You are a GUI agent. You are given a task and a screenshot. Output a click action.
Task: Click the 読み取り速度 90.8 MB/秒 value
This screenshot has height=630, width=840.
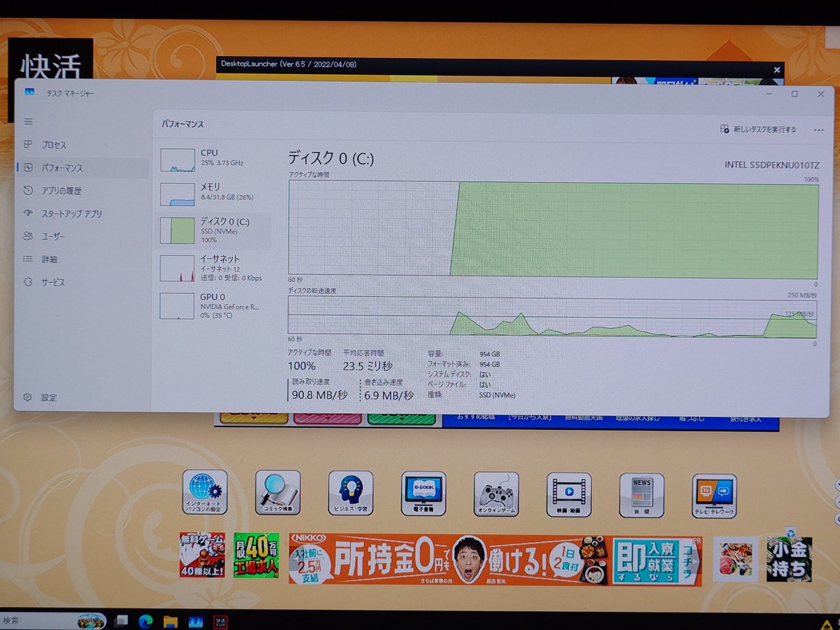click(x=320, y=395)
